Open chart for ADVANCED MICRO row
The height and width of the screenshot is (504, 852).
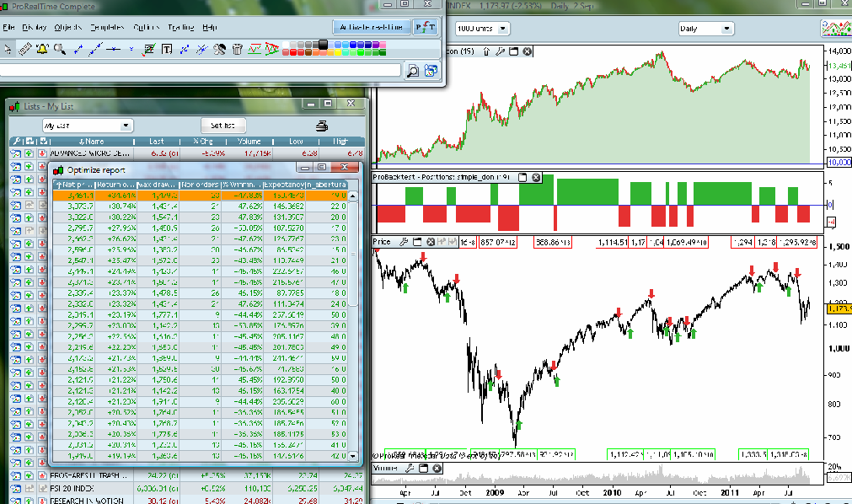pyautogui.click(x=15, y=154)
